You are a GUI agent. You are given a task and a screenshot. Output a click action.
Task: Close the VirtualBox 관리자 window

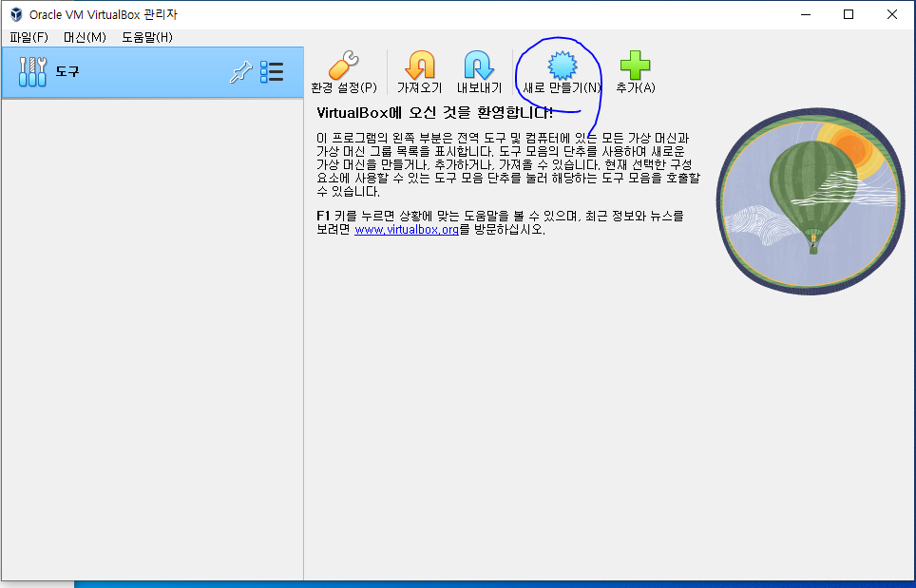click(x=892, y=14)
